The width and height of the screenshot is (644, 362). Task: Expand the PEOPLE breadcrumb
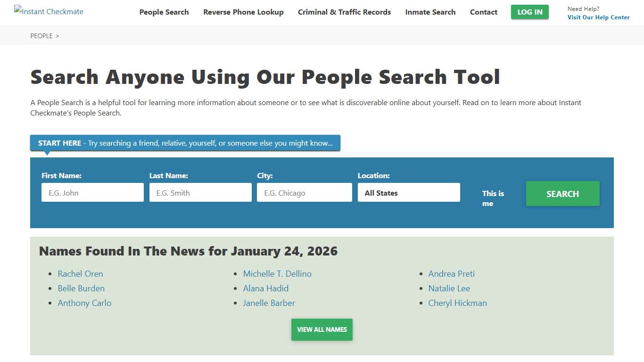[x=41, y=35]
